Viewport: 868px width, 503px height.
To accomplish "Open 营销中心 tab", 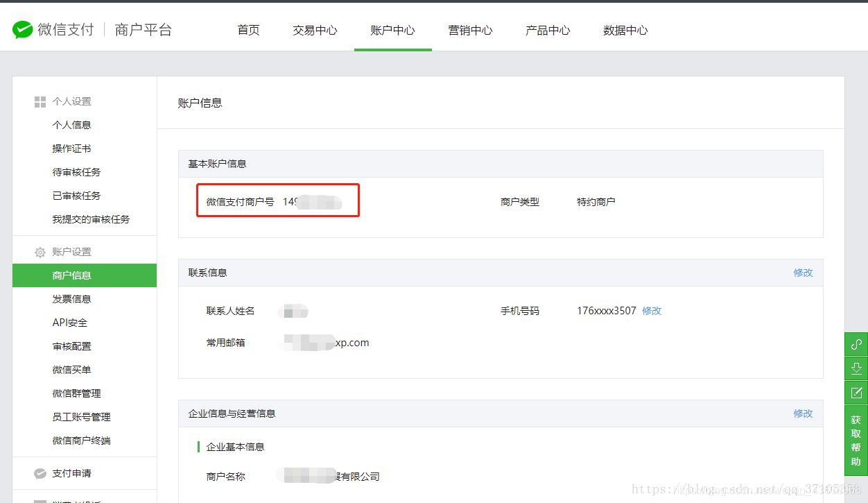I will (x=470, y=30).
